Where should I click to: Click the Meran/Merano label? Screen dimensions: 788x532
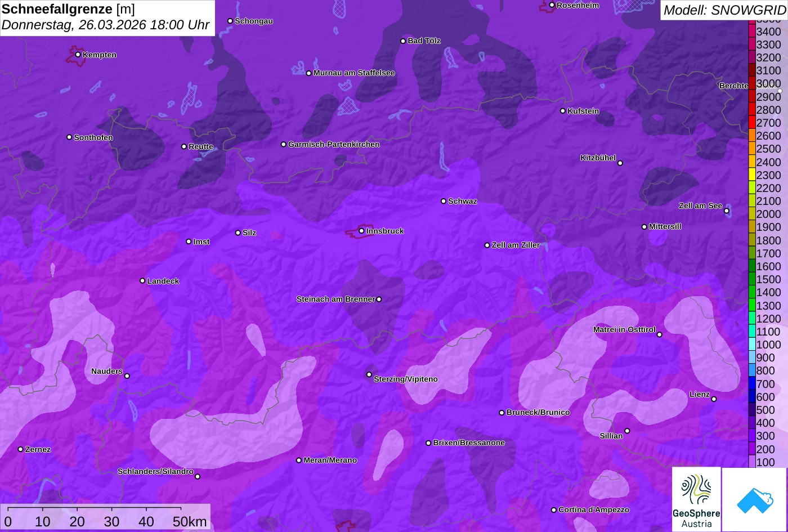330,461
